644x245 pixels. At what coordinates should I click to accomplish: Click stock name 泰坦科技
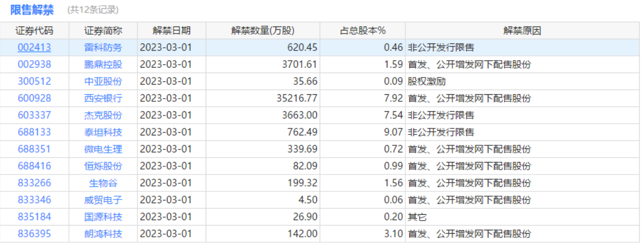point(103,132)
